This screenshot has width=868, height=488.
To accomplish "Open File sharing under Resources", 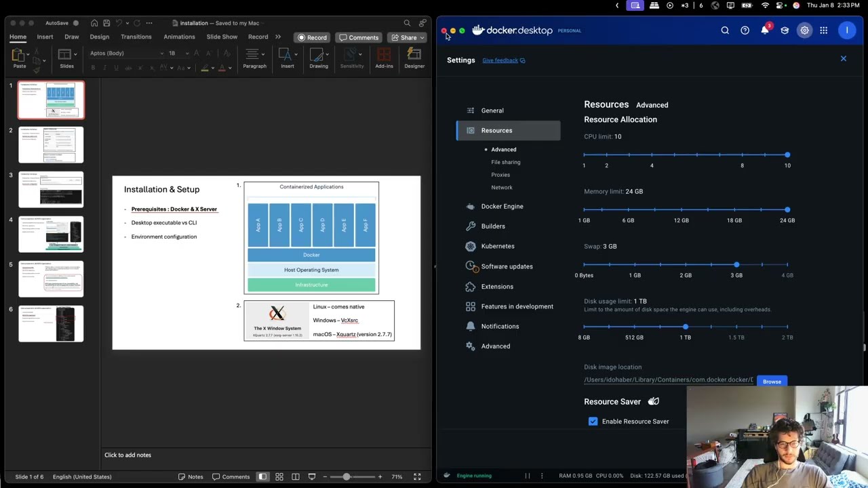I will [506, 162].
